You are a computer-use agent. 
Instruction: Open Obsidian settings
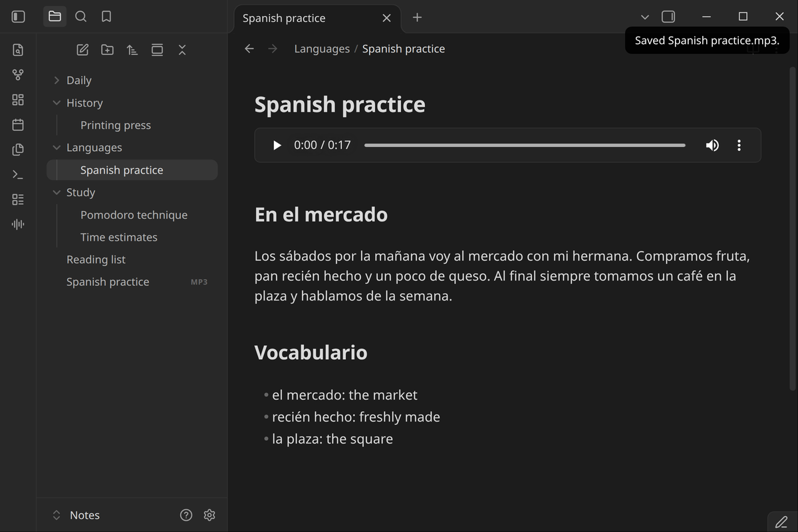[209, 515]
